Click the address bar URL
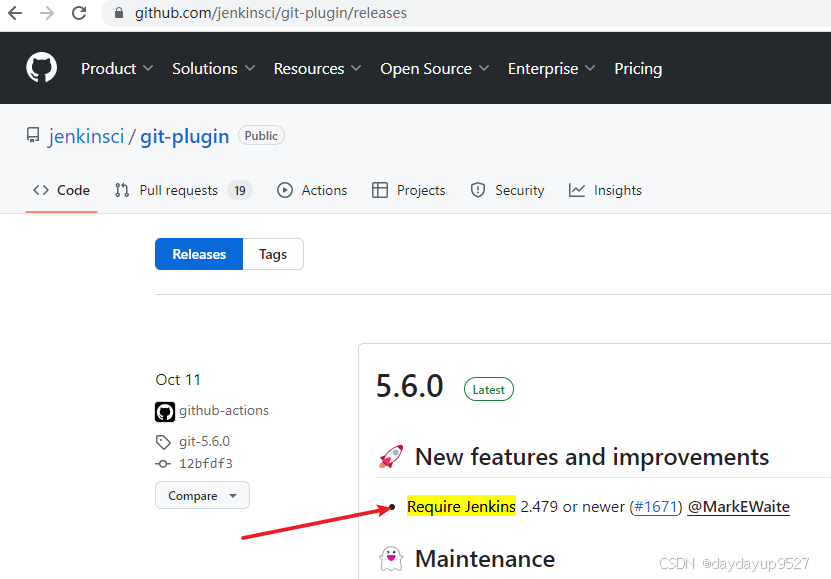Viewport: 831px width, 579px height. click(270, 13)
